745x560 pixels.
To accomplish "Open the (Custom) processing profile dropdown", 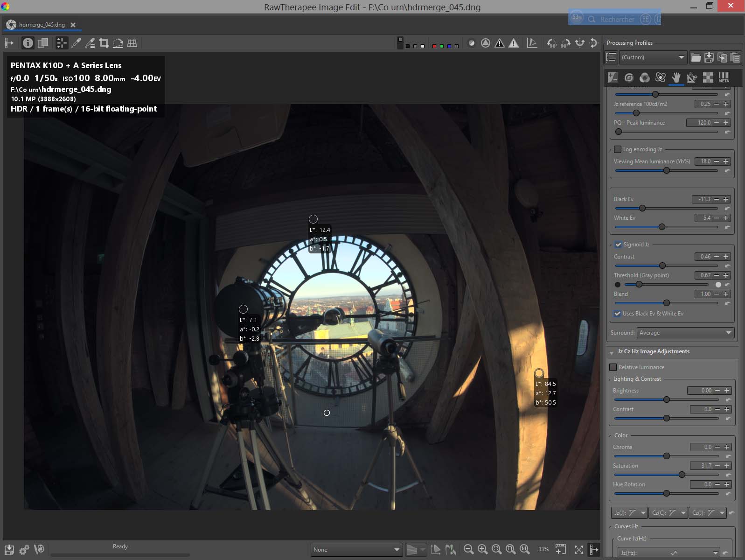I will tap(653, 57).
